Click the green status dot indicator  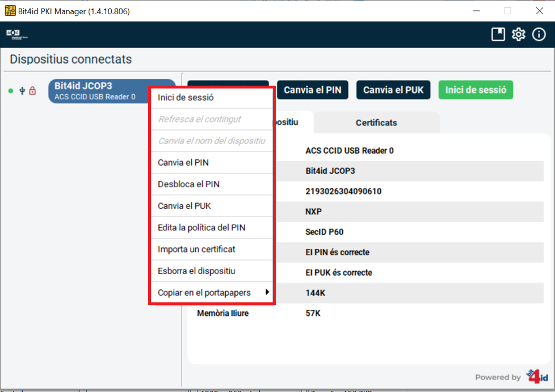coord(11,91)
